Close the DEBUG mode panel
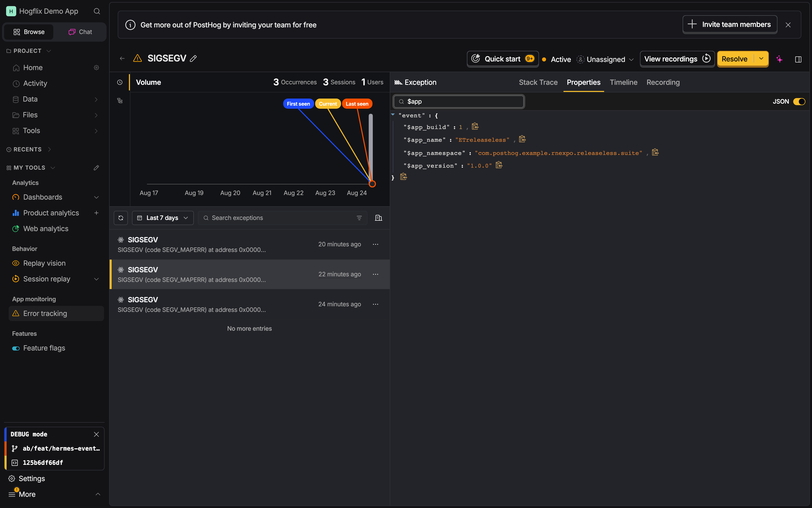 96,434
